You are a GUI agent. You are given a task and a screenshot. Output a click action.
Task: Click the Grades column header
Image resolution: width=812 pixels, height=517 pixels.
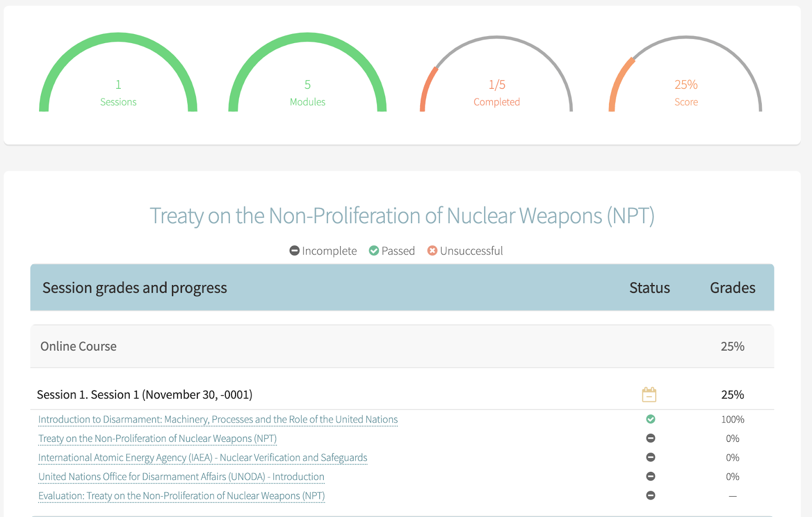click(x=733, y=288)
